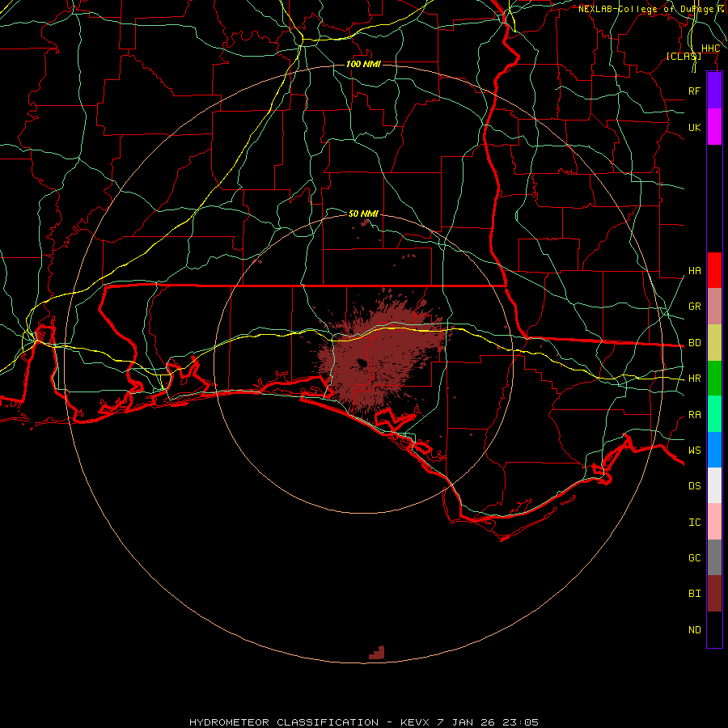This screenshot has height=728, width=728.
Task: Click the GR legend label
Action: click(x=694, y=307)
